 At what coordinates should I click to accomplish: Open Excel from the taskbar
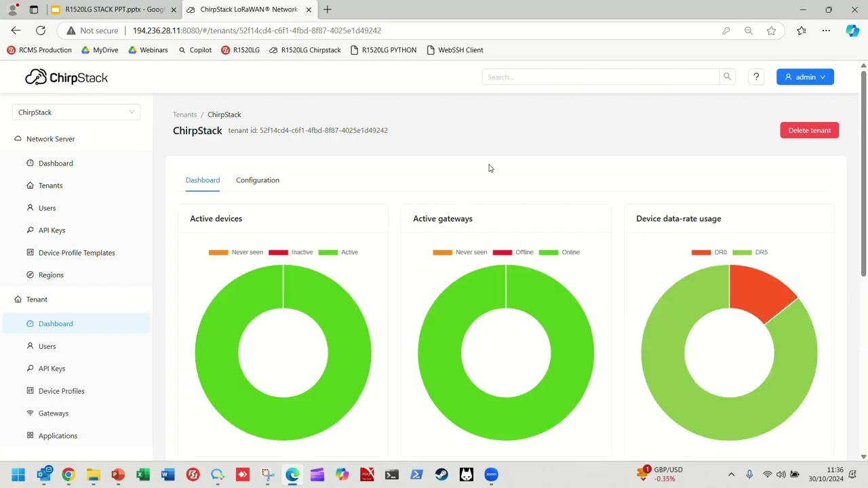click(x=143, y=474)
